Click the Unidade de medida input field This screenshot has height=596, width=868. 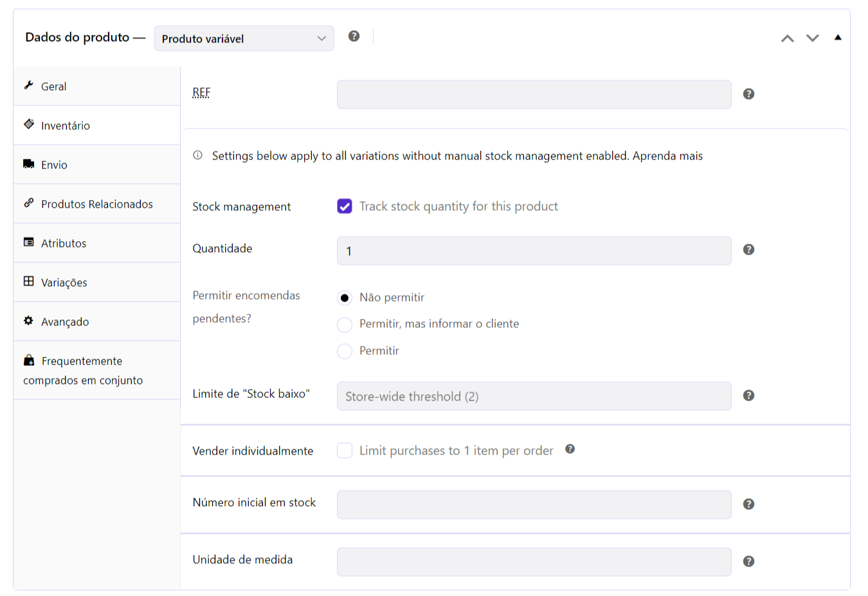534,562
